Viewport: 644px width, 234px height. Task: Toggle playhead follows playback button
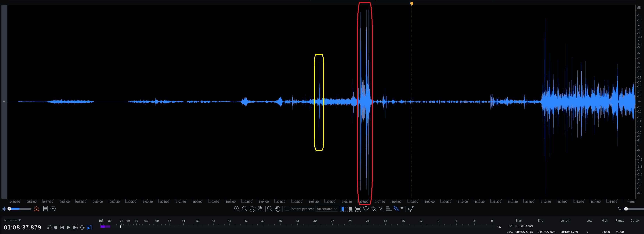click(x=89, y=228)
